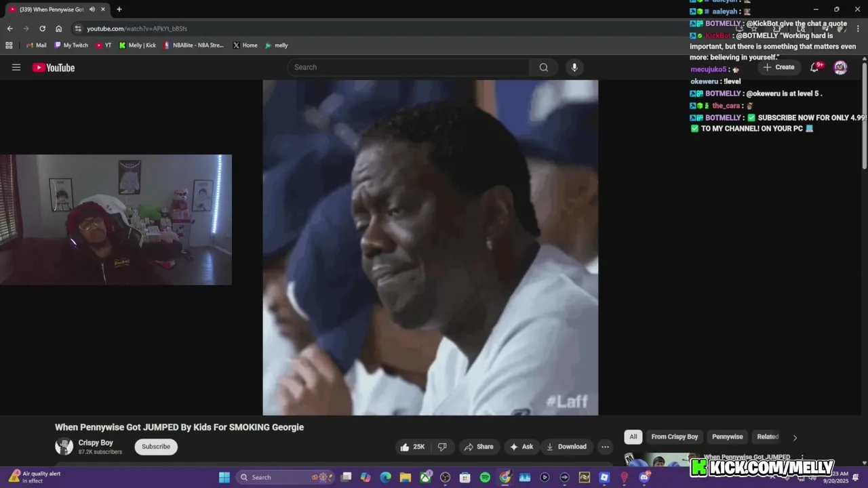Go back in browser history
868x488 pixels.
click(9, 28)
